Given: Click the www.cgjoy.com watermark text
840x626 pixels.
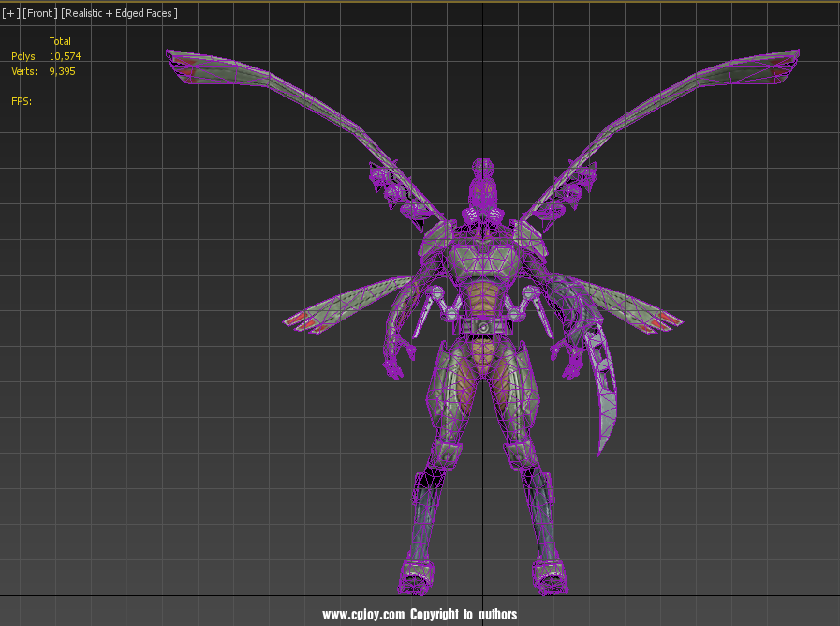Looking at the screenshot, I should (x=363, y=615).
